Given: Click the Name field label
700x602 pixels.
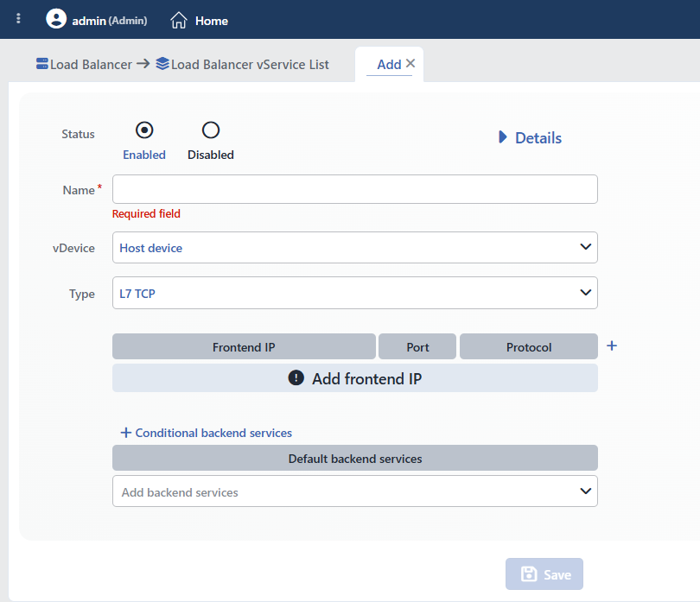Looking at the screenshot, I should point(79,190).
